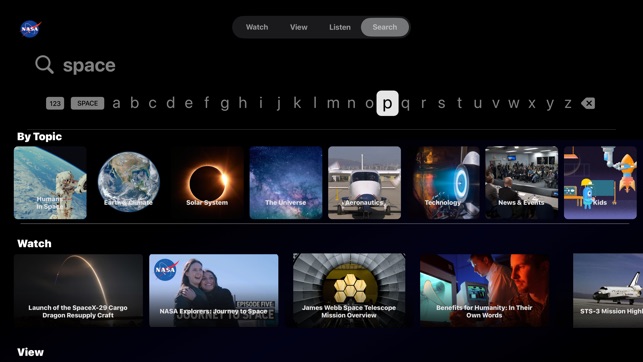
Task: Select letter d on the keyboard
Action: [171, 103]
